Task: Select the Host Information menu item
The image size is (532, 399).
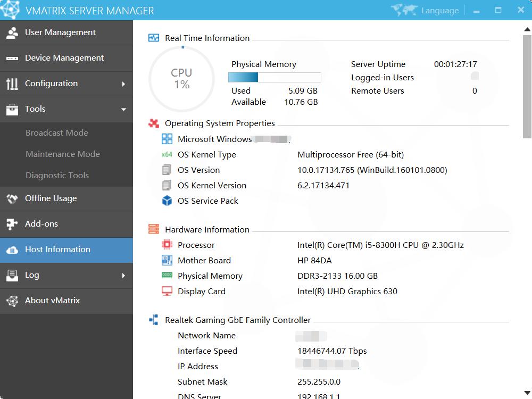Action: (66, 250)
